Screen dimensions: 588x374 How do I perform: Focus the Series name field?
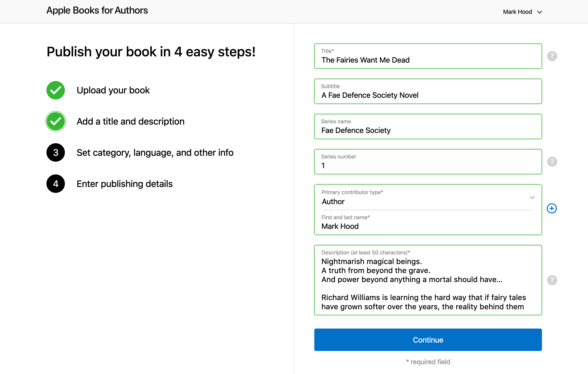(x=428, y=130)
